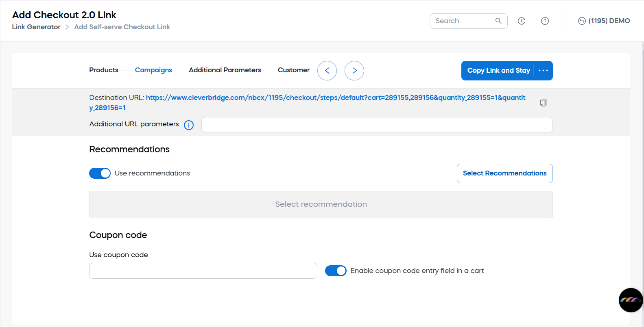
Task: Open the help question mark icon
Action: [545, 21]
